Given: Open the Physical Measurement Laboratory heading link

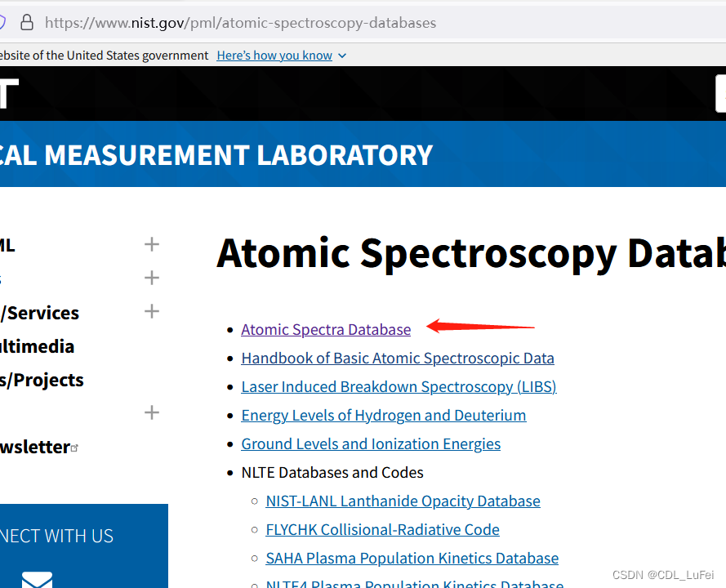Looking at the screenshot, I should tap(216, 154).
